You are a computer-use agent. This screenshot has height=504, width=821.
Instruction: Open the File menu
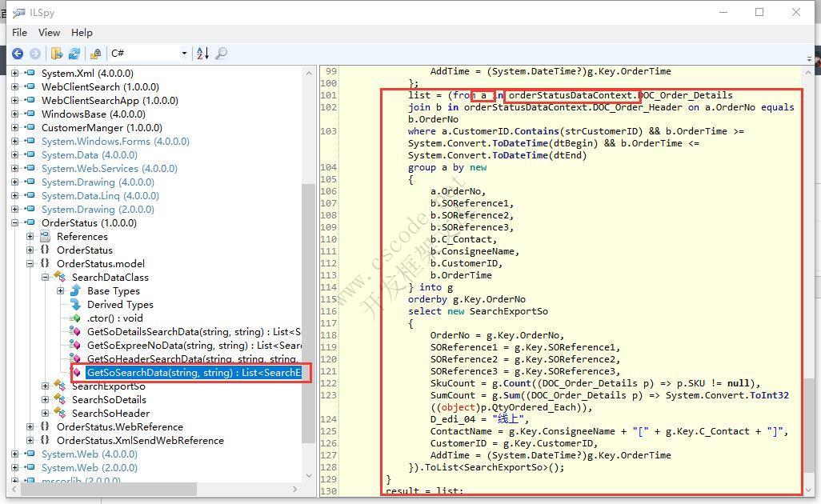20,33
